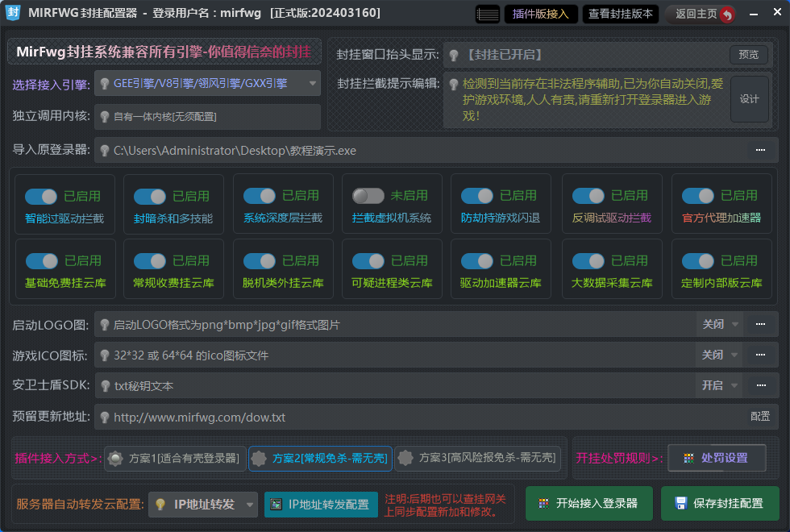
Task: Open 安卫士盾SDK 开启 dropdown
Action: click(x=719, y=385)
